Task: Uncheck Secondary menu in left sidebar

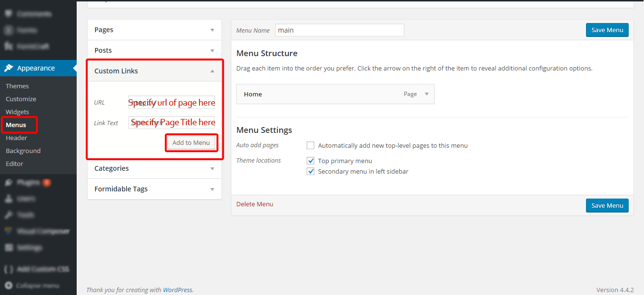Action: (310, 171)
